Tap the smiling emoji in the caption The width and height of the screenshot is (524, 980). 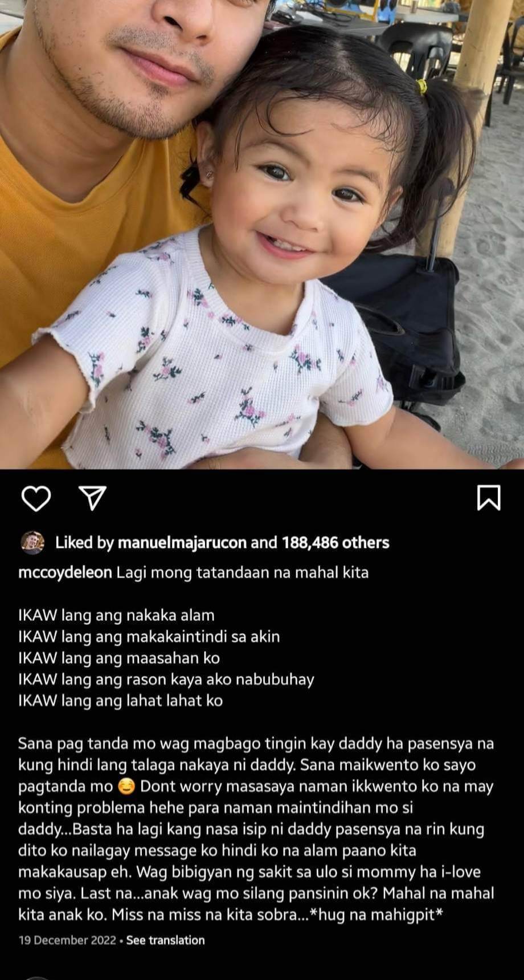tap(126, 787)
